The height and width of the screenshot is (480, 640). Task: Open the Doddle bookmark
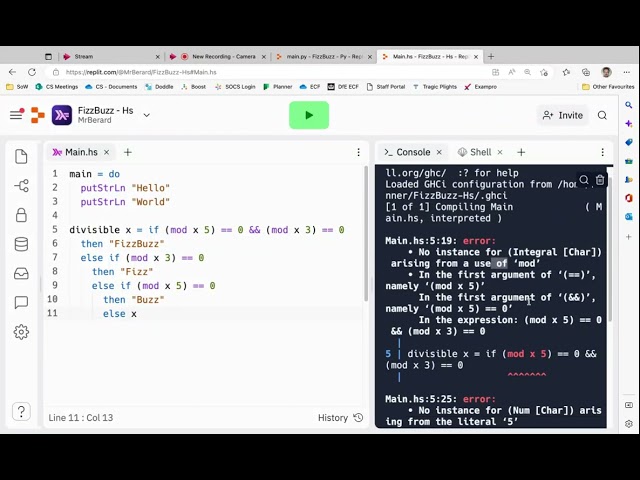(x=159, y=87)
